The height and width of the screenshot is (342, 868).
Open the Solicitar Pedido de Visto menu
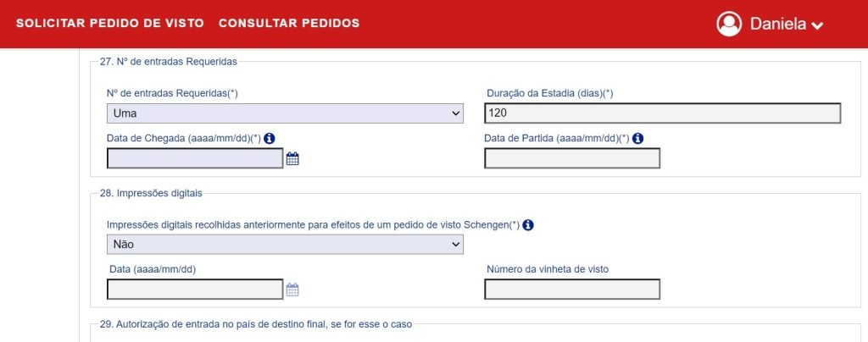(x=110, y=23)
